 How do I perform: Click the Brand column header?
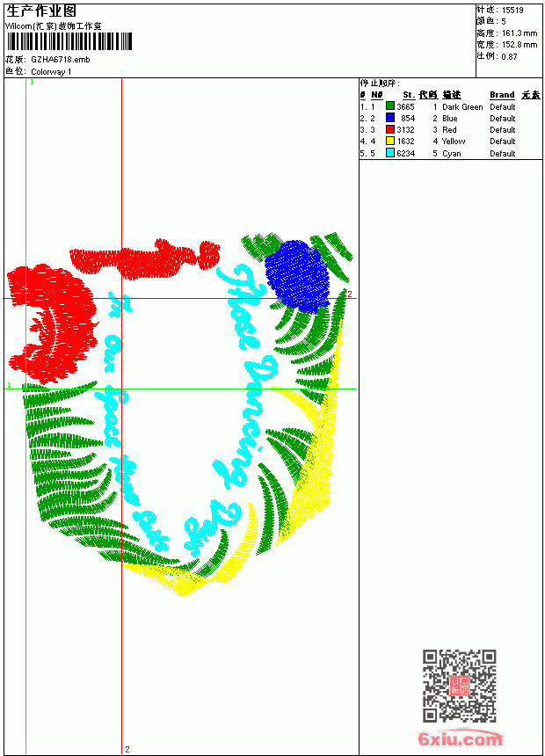502,95
